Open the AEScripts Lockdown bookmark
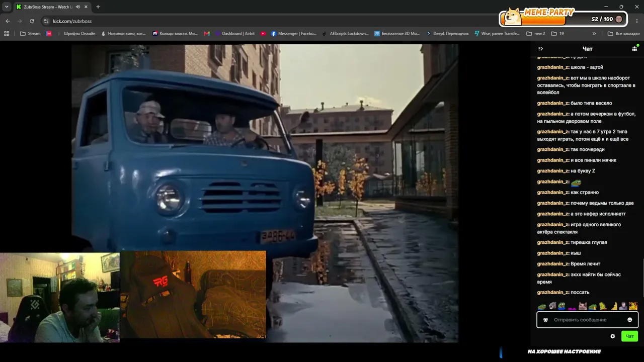This screenshot has width=644, height=362. tap(345, 34)
